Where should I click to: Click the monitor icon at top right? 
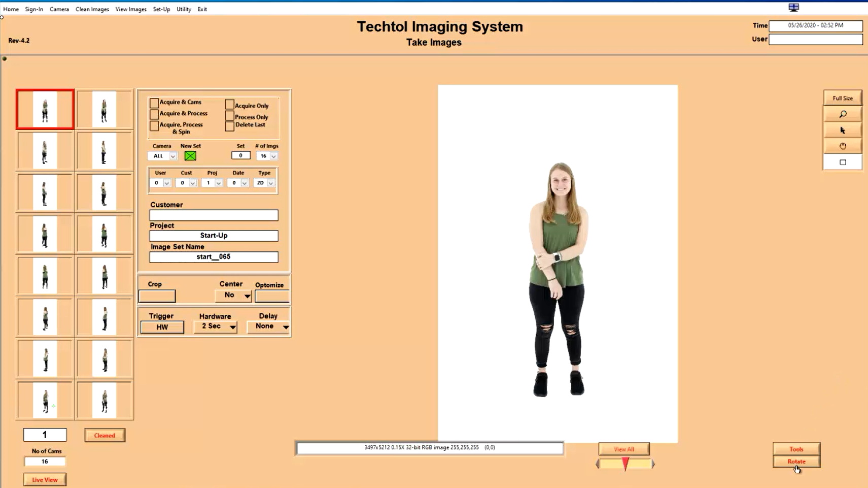[x=794, y=7]
